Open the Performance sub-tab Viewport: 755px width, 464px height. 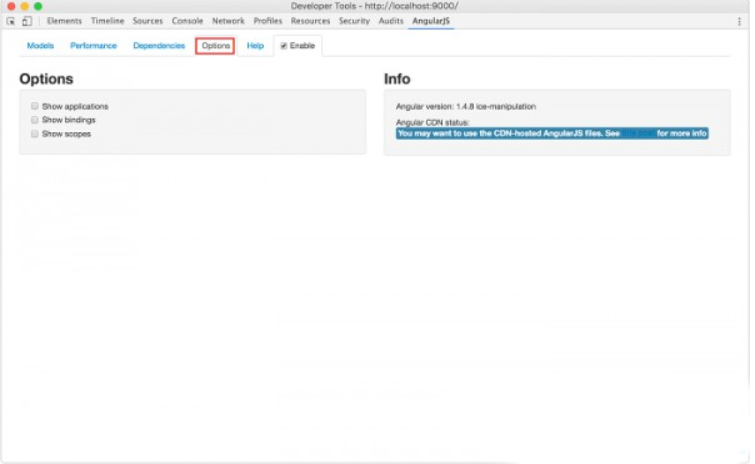pyautogui.click(x=93, y=46)
